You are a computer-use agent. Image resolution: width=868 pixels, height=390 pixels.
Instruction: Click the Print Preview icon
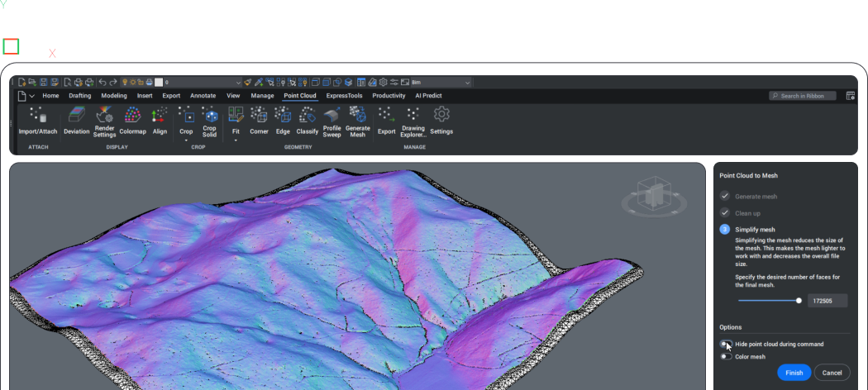68,83
